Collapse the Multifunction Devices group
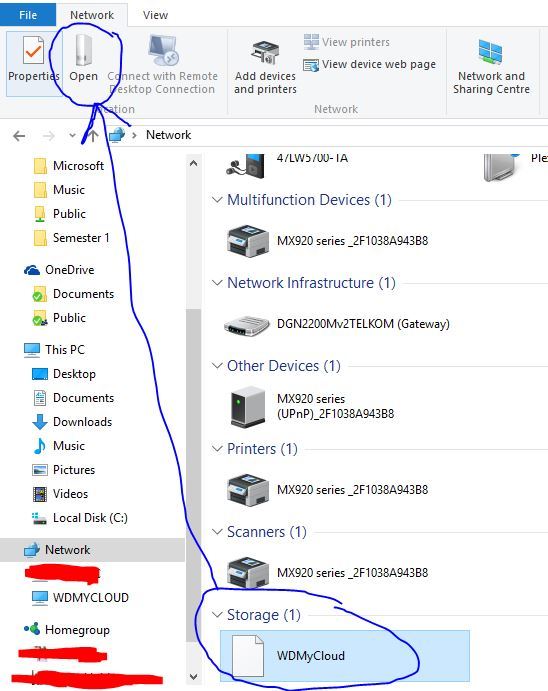The image size is (548, 691). pyautogui.click(x=217, y=200)
